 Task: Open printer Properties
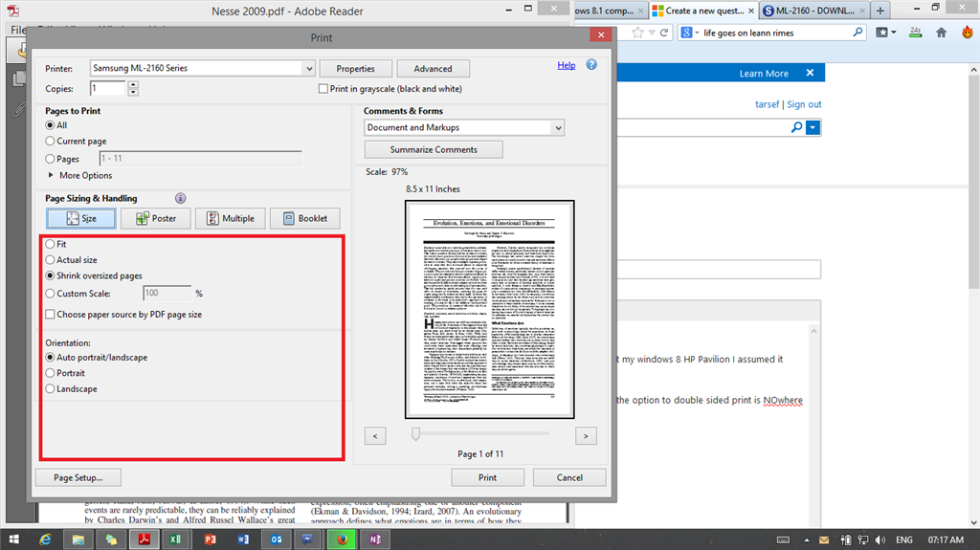(x=356, y=69)
